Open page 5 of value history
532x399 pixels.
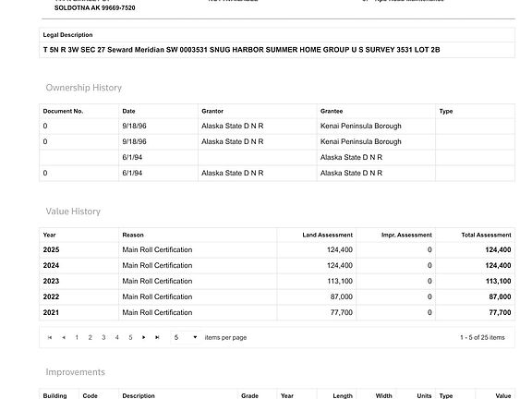(x=130, y=338)
